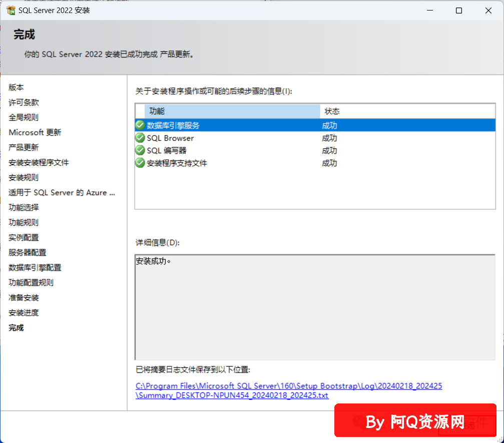The height and width of the screenshot is (443, 504).
Task: Select the SQL 编写器 feature row
Action: coord(315,151)
